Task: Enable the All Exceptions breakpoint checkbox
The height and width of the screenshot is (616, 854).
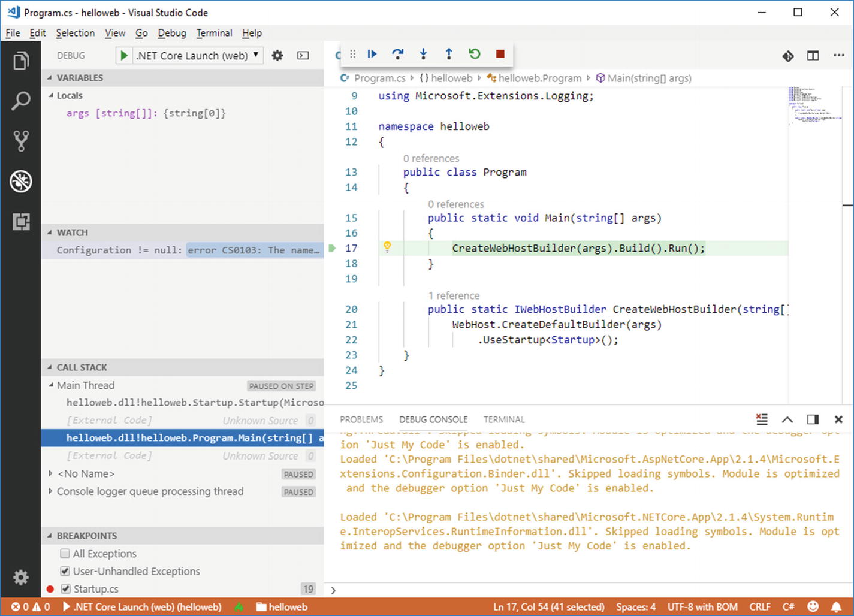Action: [65, 554]
